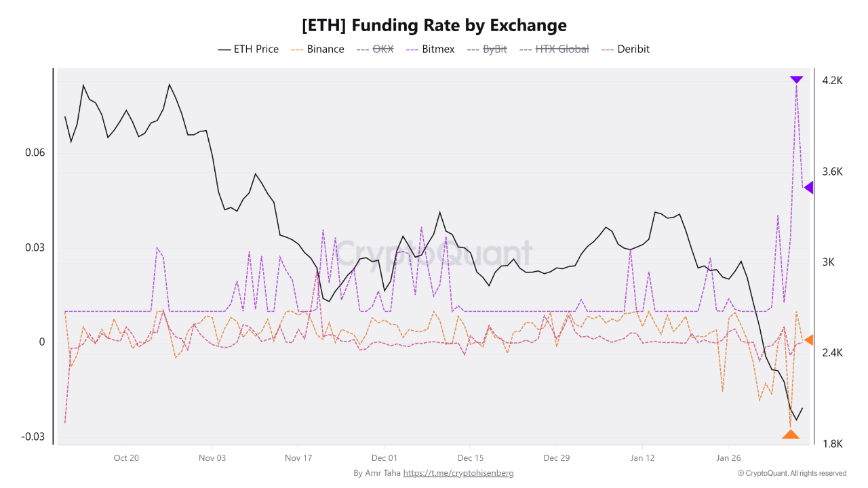The height and width of the screenshot is (488, 868).
Task: Click the orange upward triangle at Binance low
Action: coord(790,434)
